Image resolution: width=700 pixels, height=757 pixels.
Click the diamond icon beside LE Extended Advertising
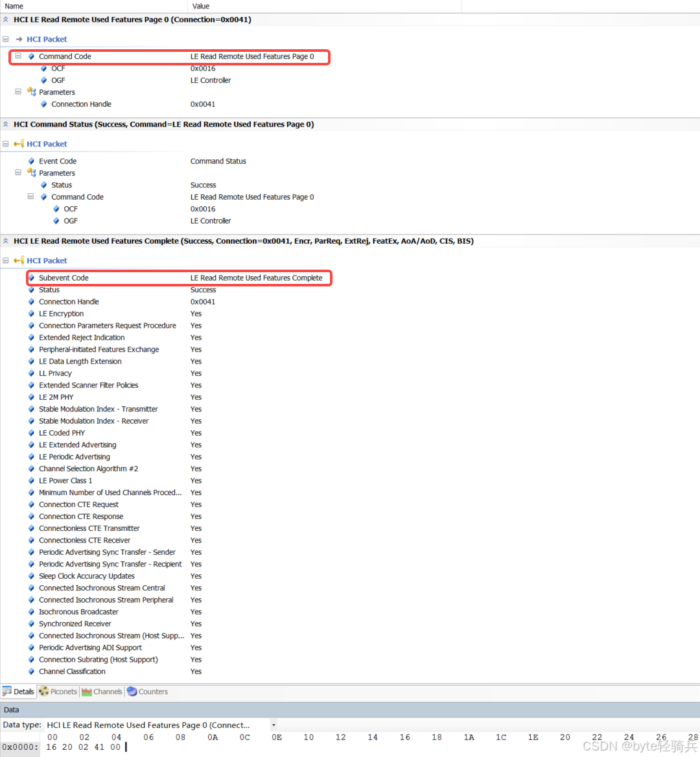point(31,445)
